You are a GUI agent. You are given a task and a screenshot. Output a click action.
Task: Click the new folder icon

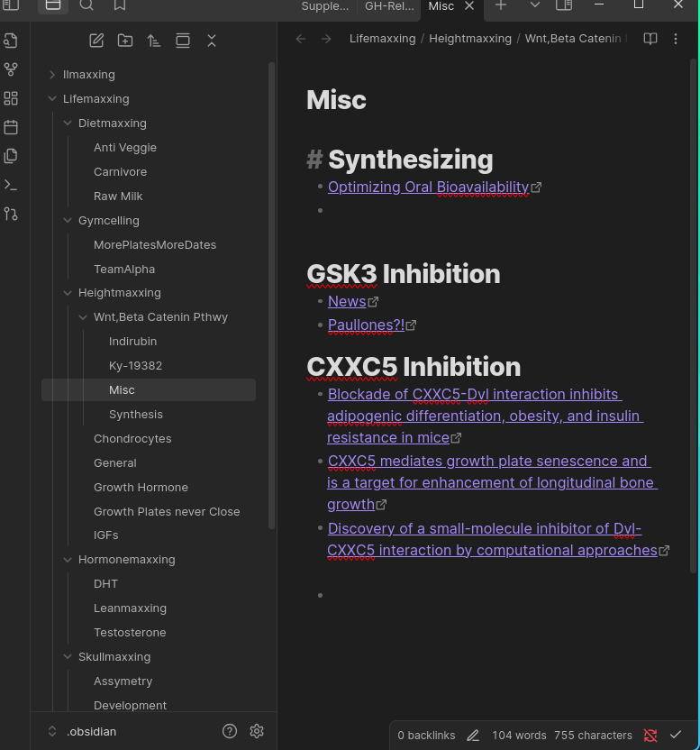(125, 41)
